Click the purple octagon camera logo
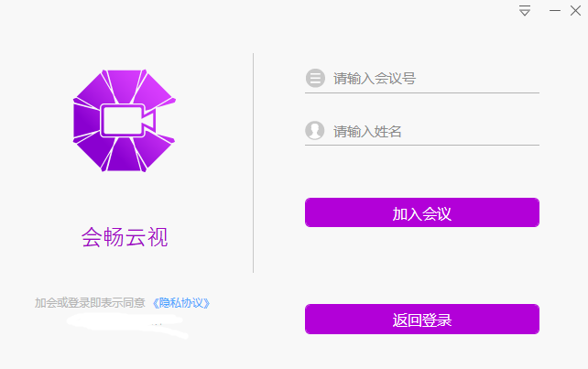Image resolution: width=588 pixels, height=369 pixels. pos(125,121)
